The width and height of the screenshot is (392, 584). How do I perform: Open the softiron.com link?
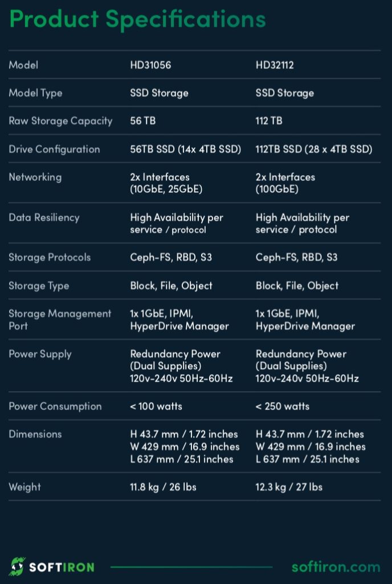tap(336, 567)
